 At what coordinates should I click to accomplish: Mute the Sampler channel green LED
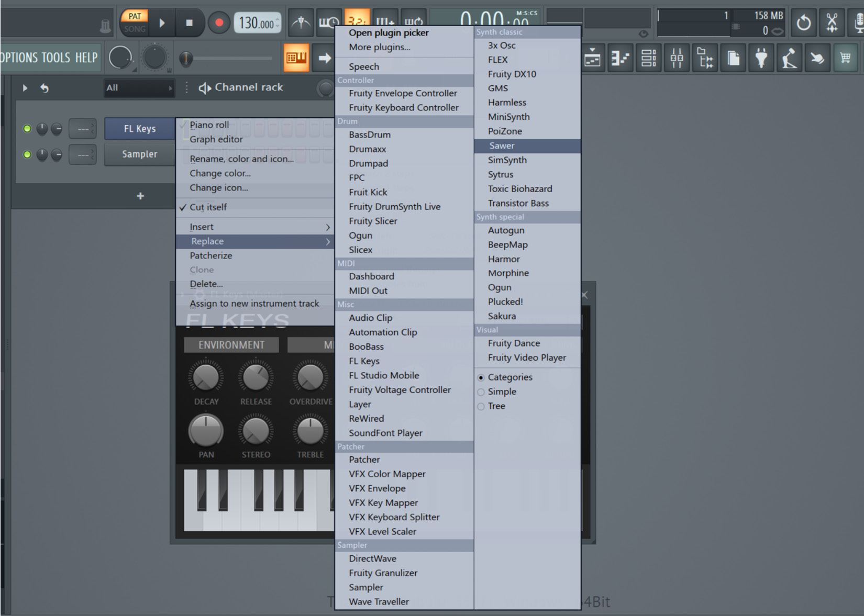[x=27, y=154]
